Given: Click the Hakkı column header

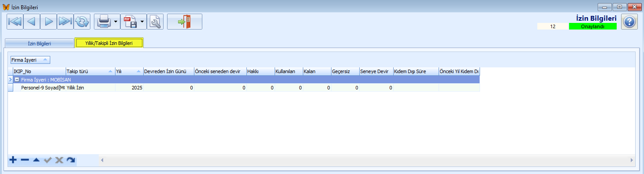Looking at the screenshot, I should 260,71.
